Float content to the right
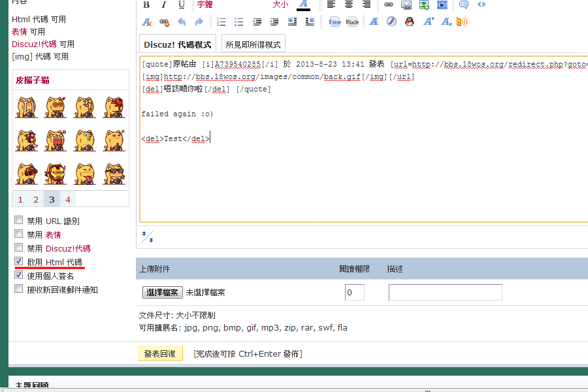 coord(310,22)
